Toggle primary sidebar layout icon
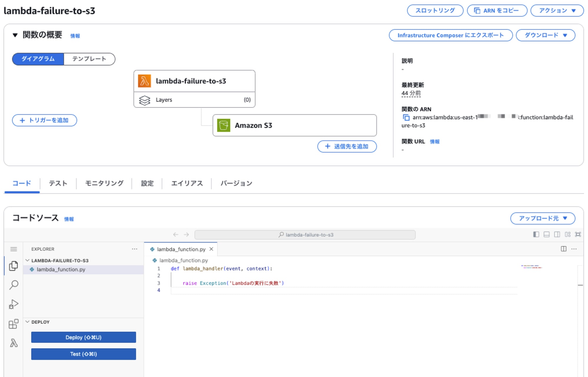 [x=536, y=234]
